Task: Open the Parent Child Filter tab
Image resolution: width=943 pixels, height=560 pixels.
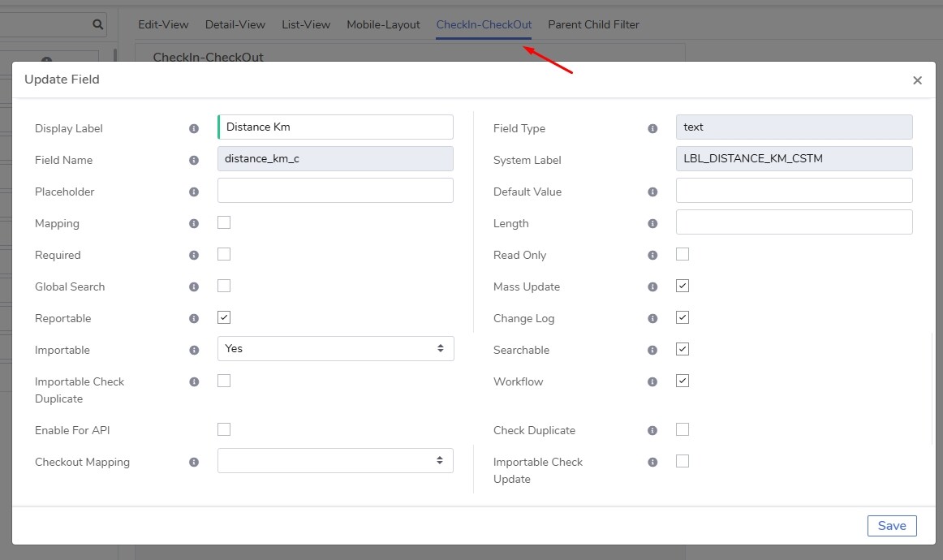Action: [593, 24]
